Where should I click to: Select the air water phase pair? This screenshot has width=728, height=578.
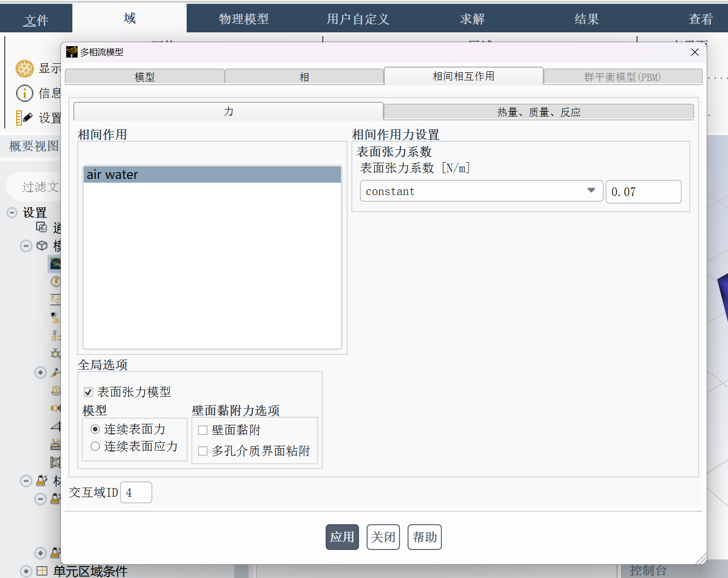[212, 175]
